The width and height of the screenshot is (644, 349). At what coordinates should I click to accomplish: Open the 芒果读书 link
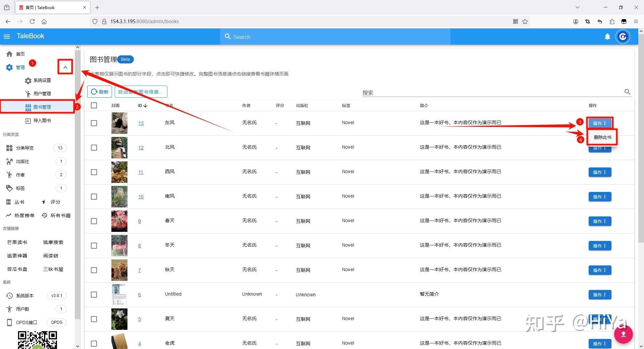[x=16, y=242]
